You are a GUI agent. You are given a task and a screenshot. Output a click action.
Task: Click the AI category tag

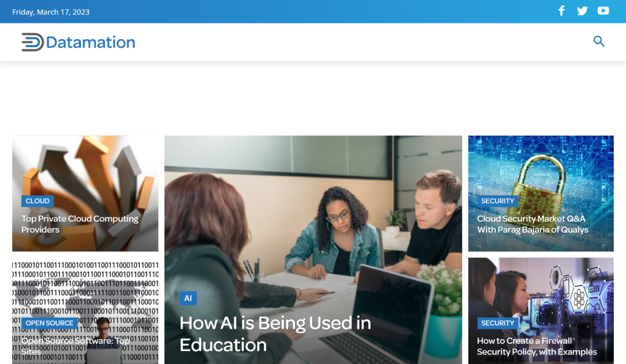tap(188, 298)
